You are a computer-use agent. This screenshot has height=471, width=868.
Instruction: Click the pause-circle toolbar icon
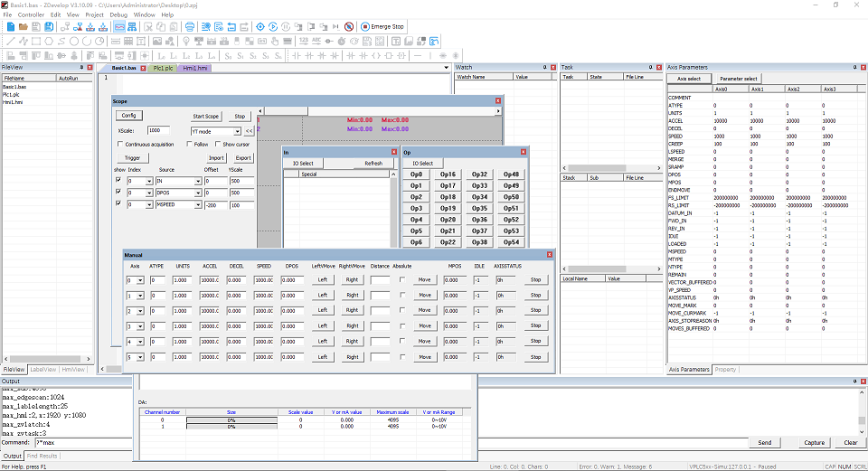pyautogui.click(x=286, y=26)
